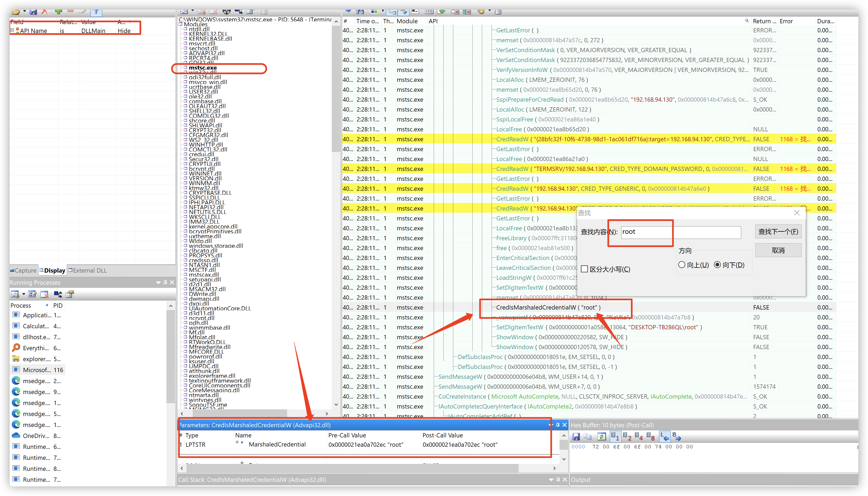The height and width of the screenshot is (496, 868).
Task: Click monitor running process icon
Action: (15, 294)
